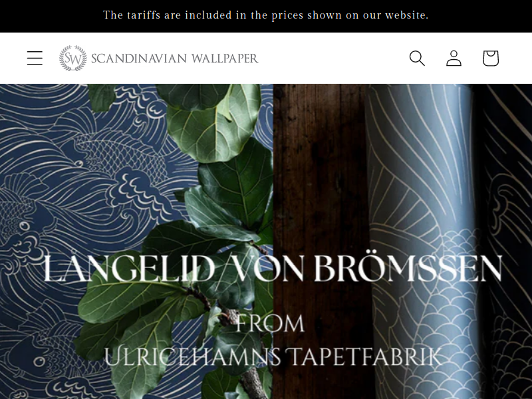Click the Ulricehamns Tapetfabrik subtitle
Image resolution: width=532 pixels, height=399 pixels.
coord(273,356)
